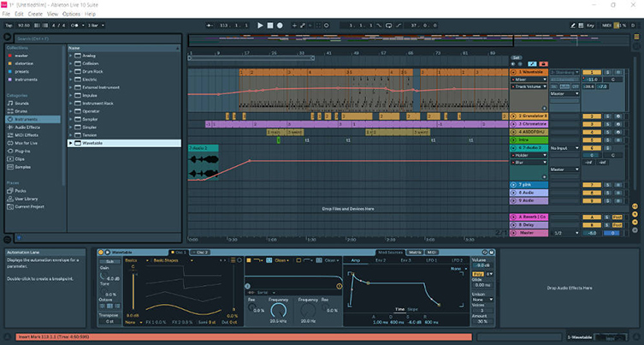Open the Matrix tab in Wavetable
The width and height of the screenshot is (644, 345).
click(x=416, y=252)
